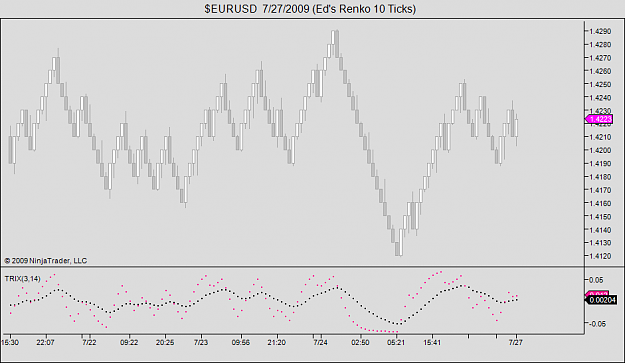The image size is (625, 363).
Task: Click the 02:50 time axis label
Action: (x=360, y=343)
